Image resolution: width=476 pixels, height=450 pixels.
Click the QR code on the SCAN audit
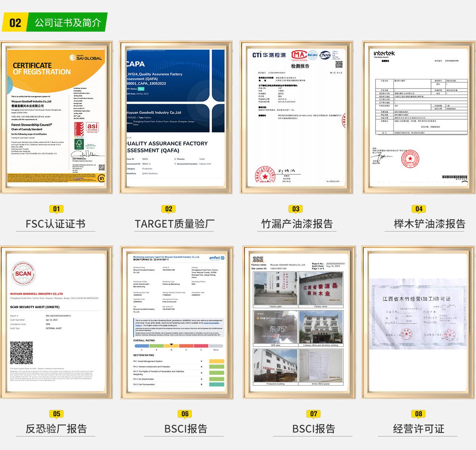point(21,353)
